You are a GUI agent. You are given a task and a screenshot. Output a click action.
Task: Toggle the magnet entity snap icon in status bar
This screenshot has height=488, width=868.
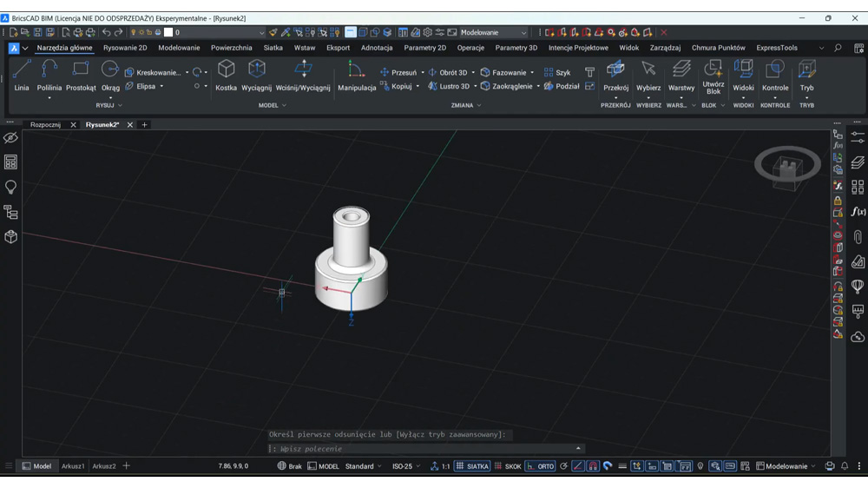[593, 466]
